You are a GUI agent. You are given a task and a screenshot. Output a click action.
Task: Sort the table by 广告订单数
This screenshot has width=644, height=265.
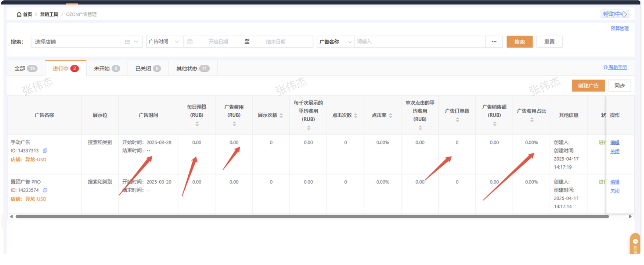457,120
